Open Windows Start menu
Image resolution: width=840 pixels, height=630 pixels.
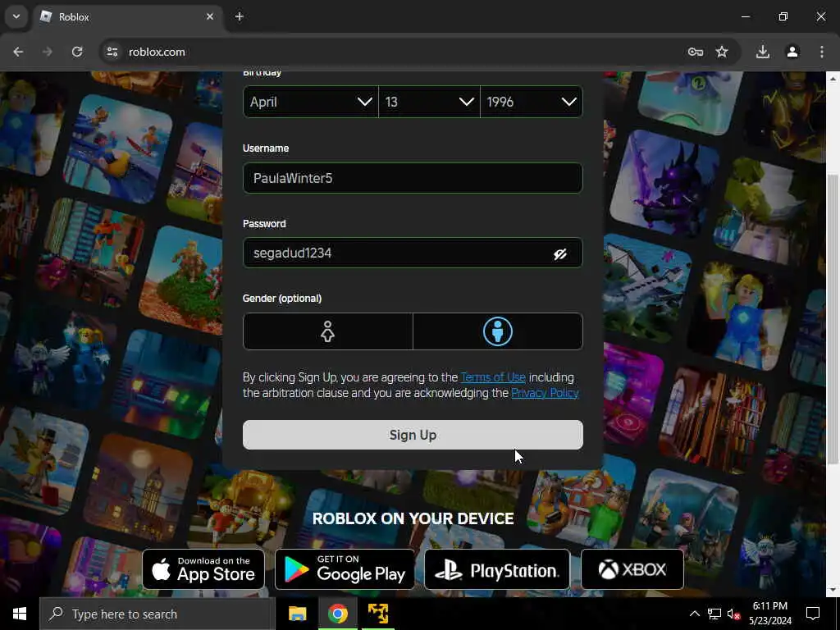[x=20, y=614]
